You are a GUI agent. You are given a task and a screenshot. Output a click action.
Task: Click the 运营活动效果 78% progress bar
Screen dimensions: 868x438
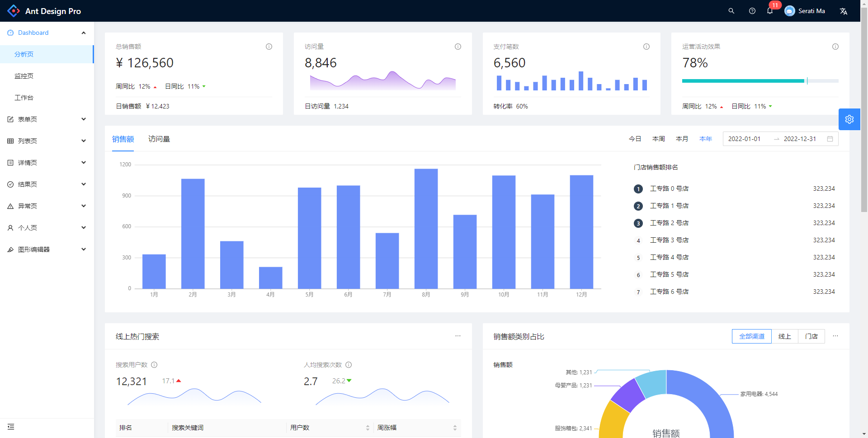pos(760,81)
